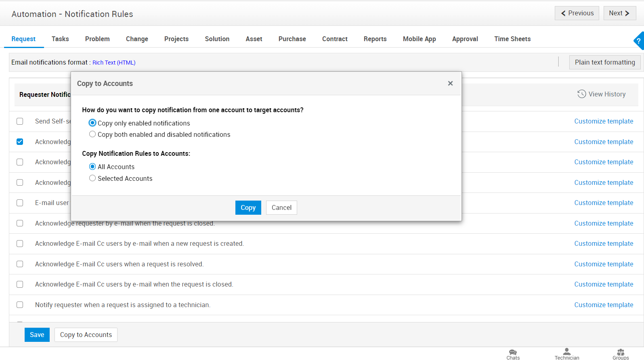
Task: Check the Notify requester when assigned checkbox
Action: (x=20, y=305)
